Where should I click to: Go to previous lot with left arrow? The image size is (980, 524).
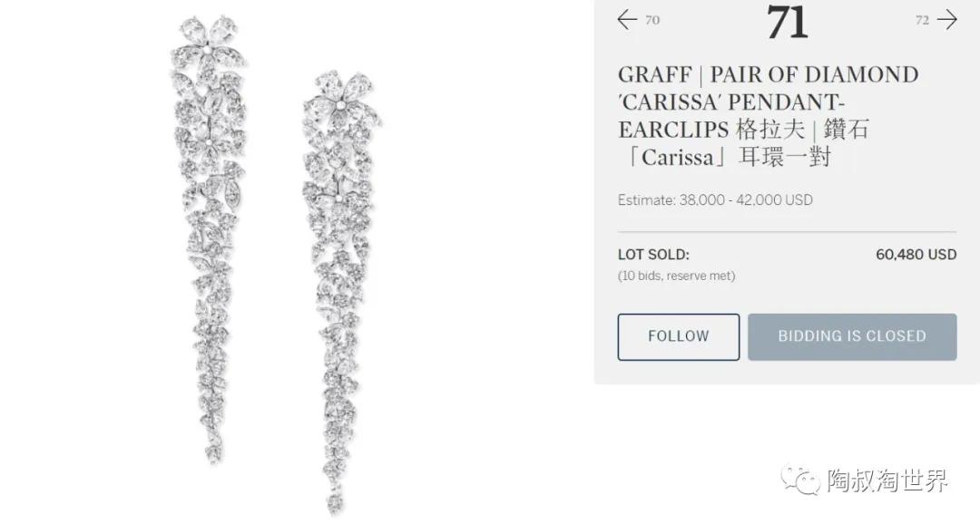point(627,19)
